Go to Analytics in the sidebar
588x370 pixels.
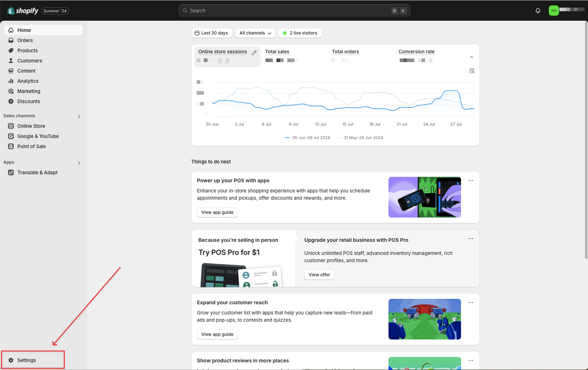point(28,81)
